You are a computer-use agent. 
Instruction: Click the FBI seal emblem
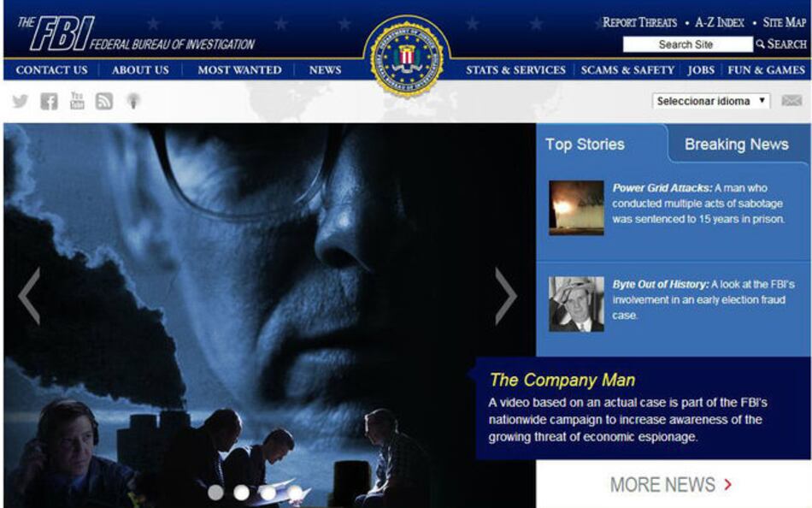[407, 56]
